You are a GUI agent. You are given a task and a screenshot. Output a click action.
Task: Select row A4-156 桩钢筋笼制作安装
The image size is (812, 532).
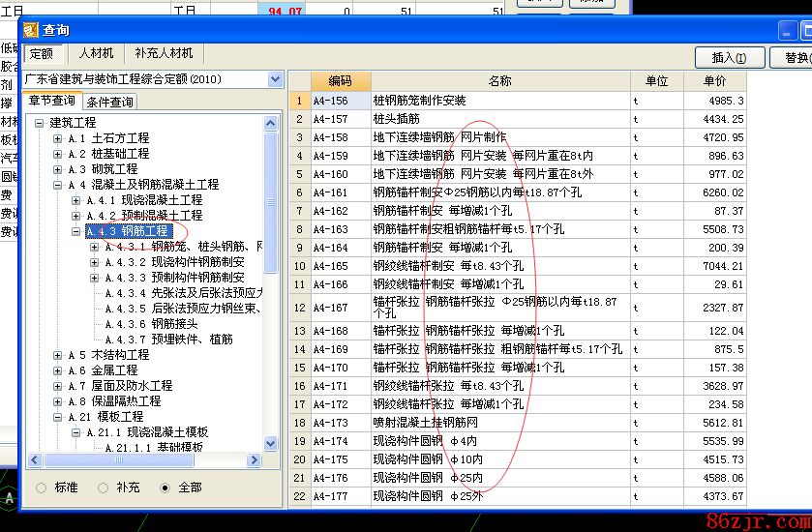click(419, 101)
